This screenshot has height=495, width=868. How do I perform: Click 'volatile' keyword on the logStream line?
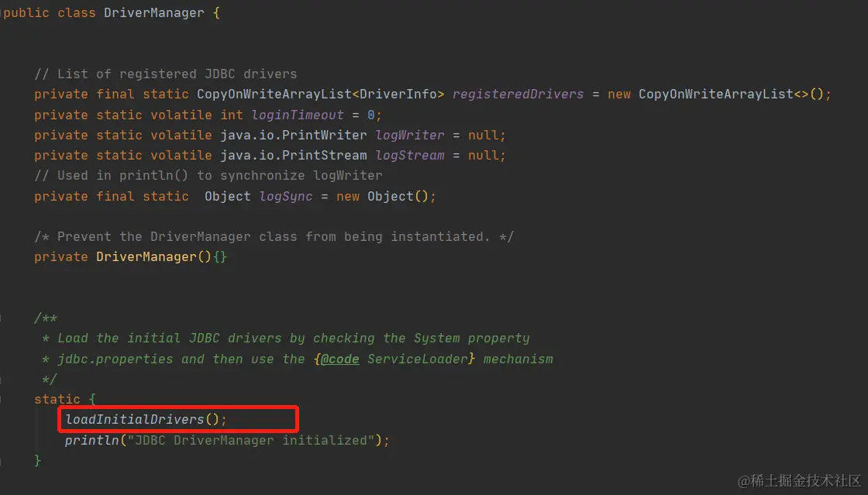pos(181,156)
